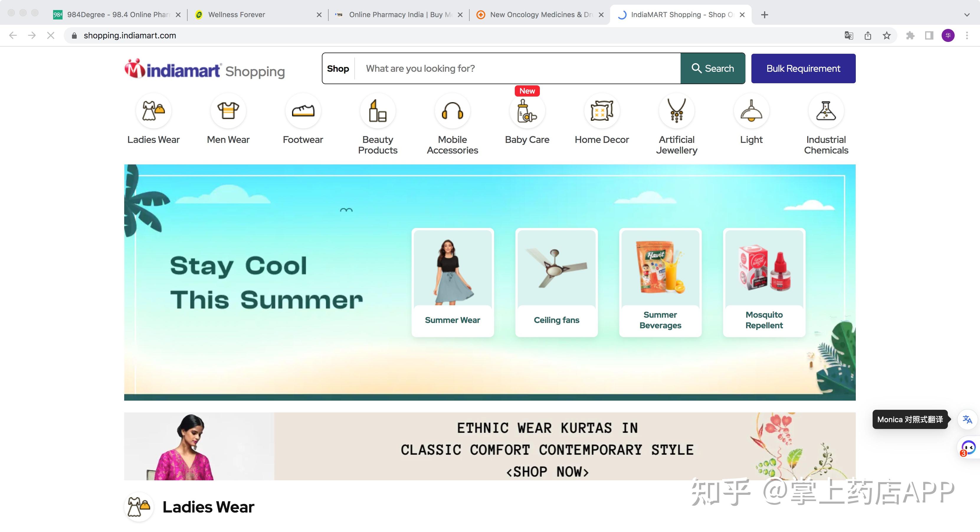Image resolution: width=980 pixels, height=532 pixels.
Task: Open the Industrial Chemicals flask icon
Action: point(826,111)
